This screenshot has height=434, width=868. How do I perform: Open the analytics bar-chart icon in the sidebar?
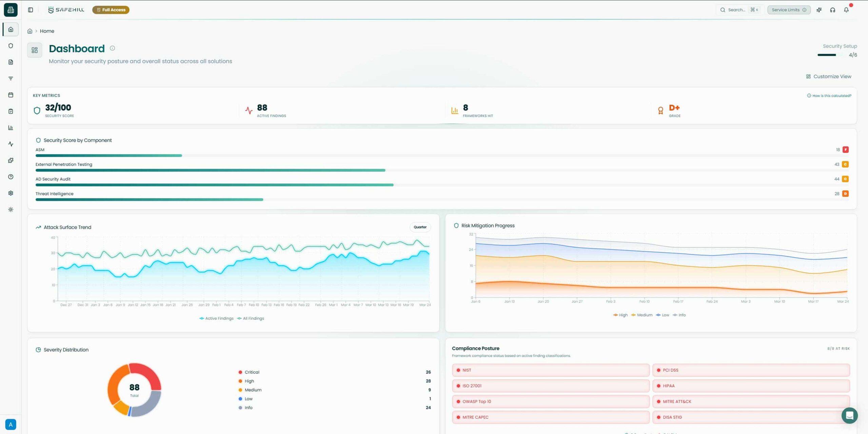11,127
